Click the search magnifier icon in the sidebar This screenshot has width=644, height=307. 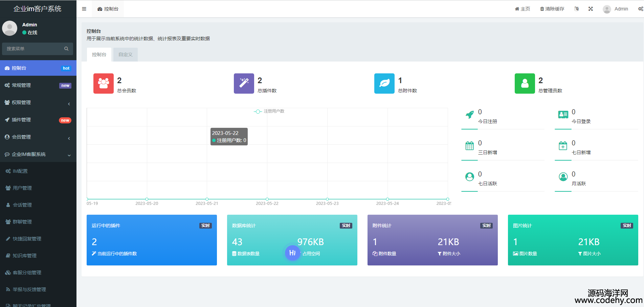(x=66, y=49)
